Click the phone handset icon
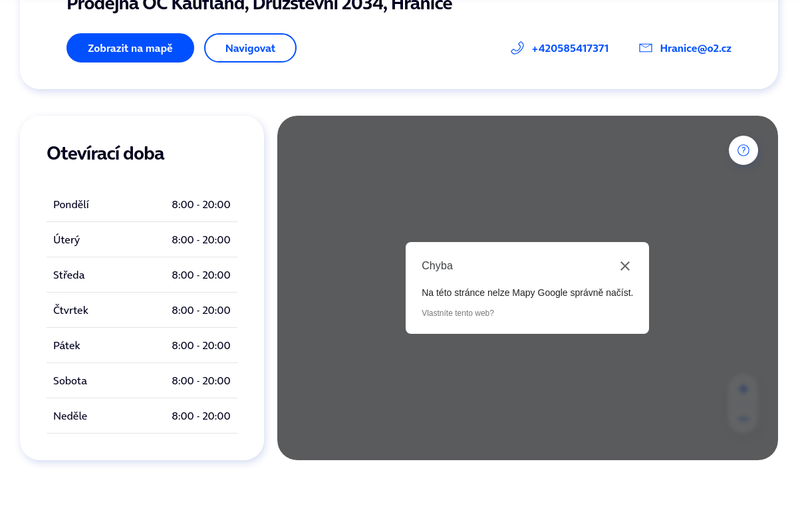 pyautogui.click(x=517, y=48)
